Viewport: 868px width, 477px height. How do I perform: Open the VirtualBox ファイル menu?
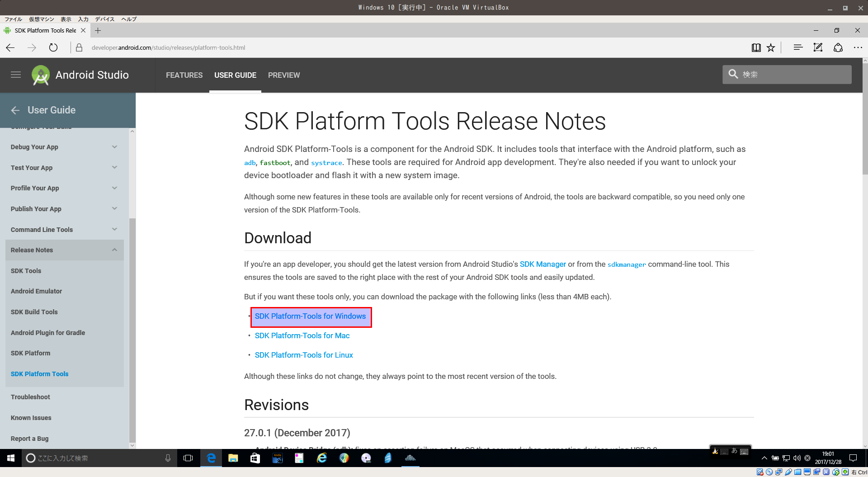pyautogui.click(x=13, y=19)
